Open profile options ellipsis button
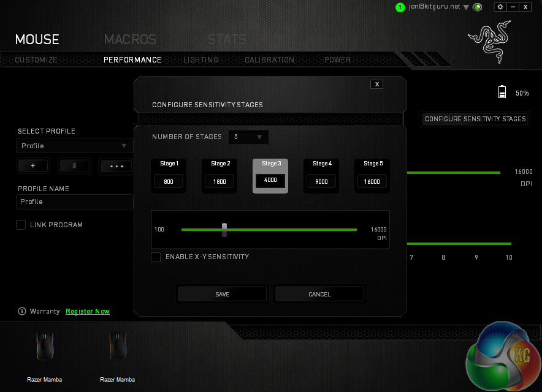Viewport: 542px width, 392px height. click(x=116, y=166)
